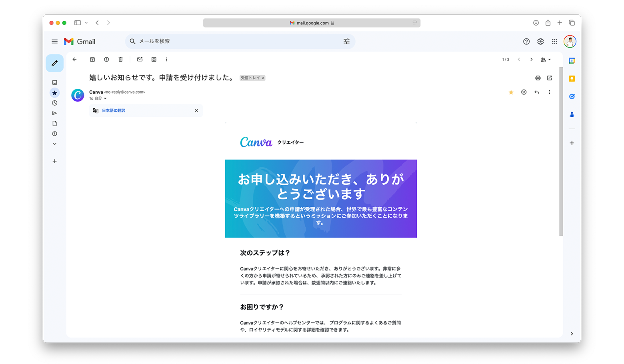Open the email in a new window
The width and height of the screenshot is (624, 364).
550,78
